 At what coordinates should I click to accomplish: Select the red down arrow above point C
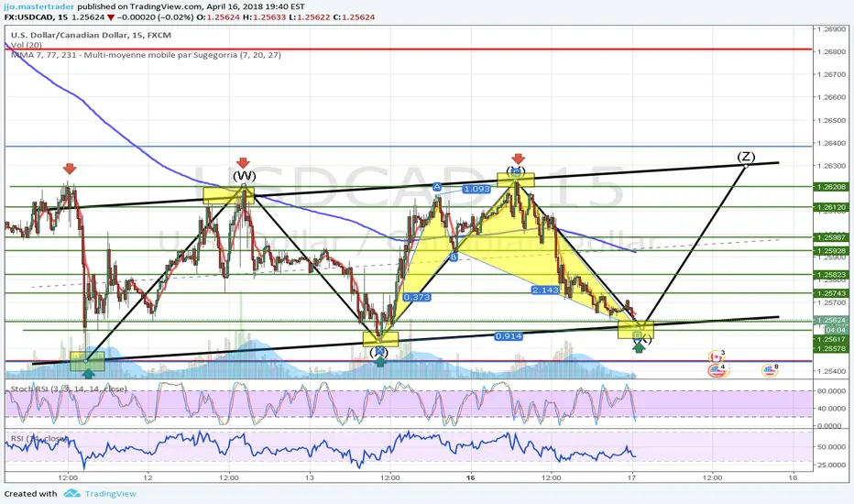click(x=518, y=159)
